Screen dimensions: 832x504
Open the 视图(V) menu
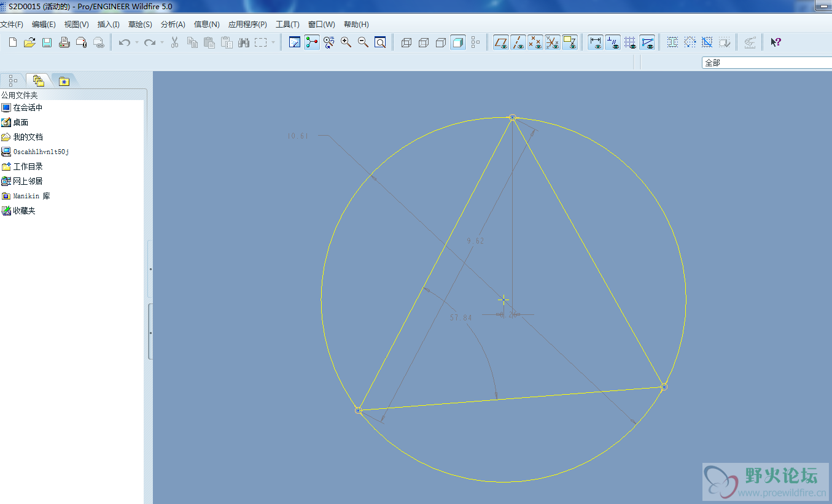click(x=77, y=25)
